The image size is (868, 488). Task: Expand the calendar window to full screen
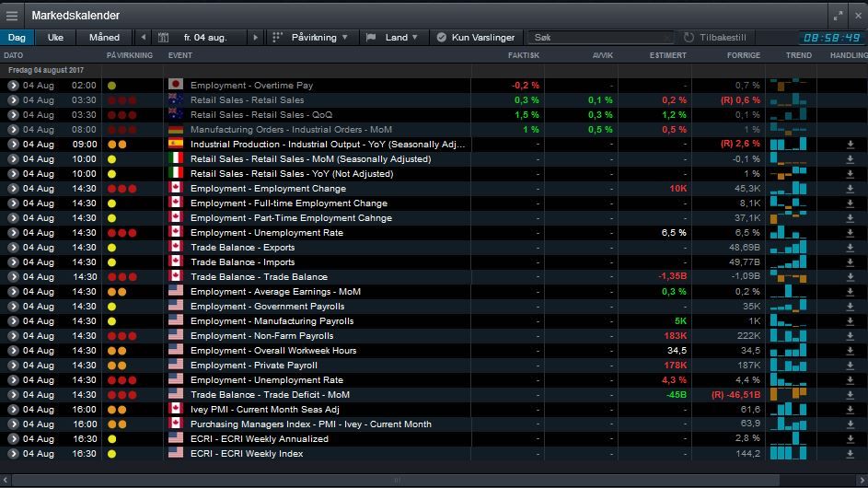pos(839,16)
